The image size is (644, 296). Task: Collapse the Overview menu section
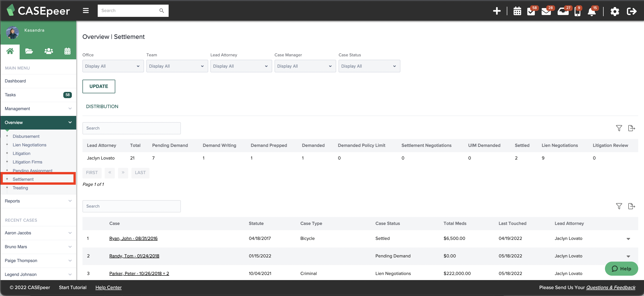[70, 122]
